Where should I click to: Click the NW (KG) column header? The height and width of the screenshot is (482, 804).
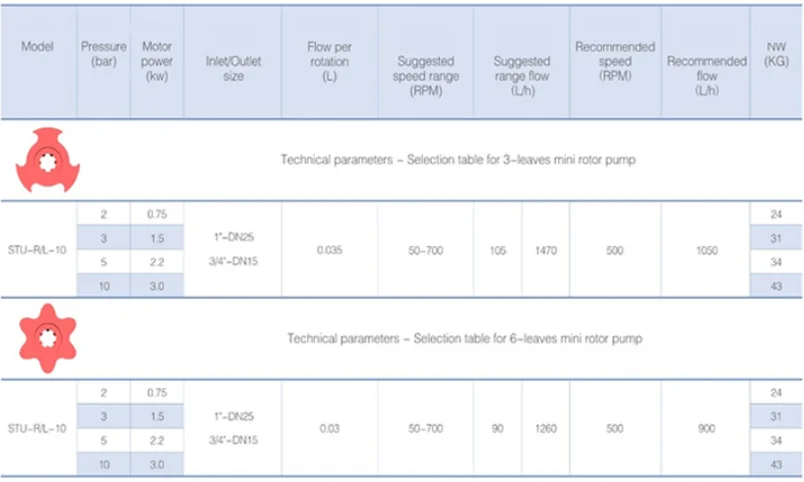[776, 54]
